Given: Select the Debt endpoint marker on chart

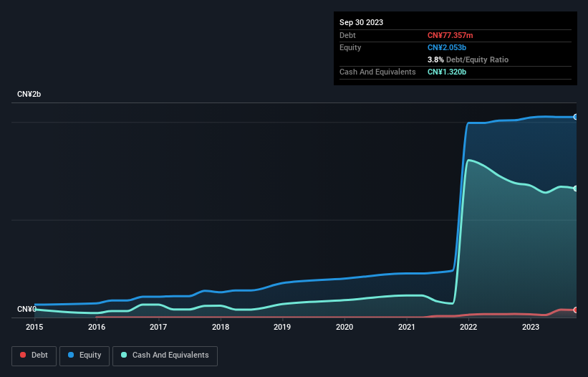Looking at the screenshot, I should 576,310.
